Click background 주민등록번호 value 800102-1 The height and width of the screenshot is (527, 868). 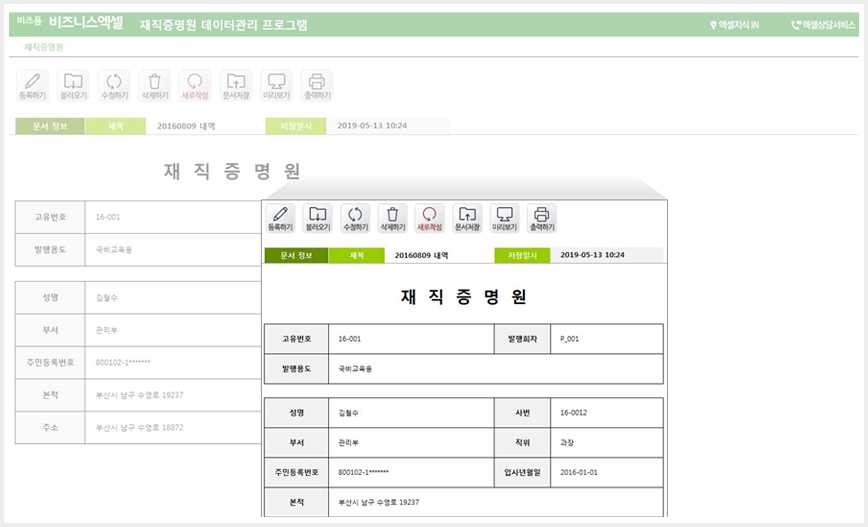(x=123, y=363)
